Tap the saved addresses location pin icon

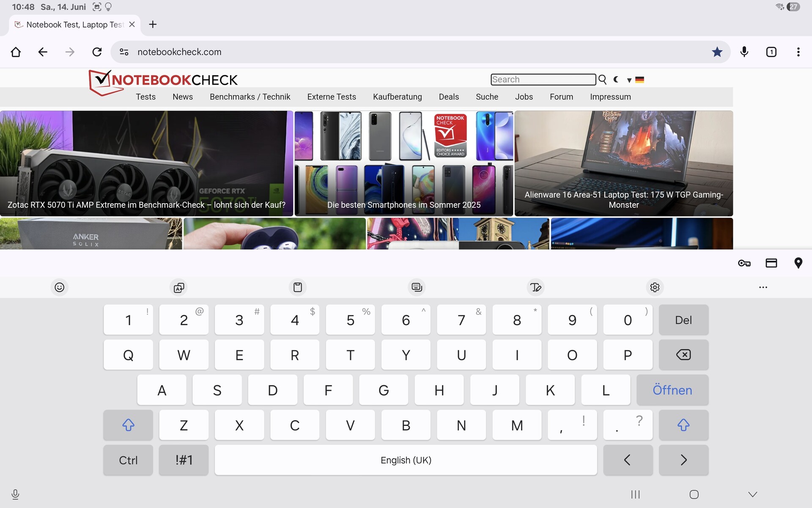tap(798, 263)
